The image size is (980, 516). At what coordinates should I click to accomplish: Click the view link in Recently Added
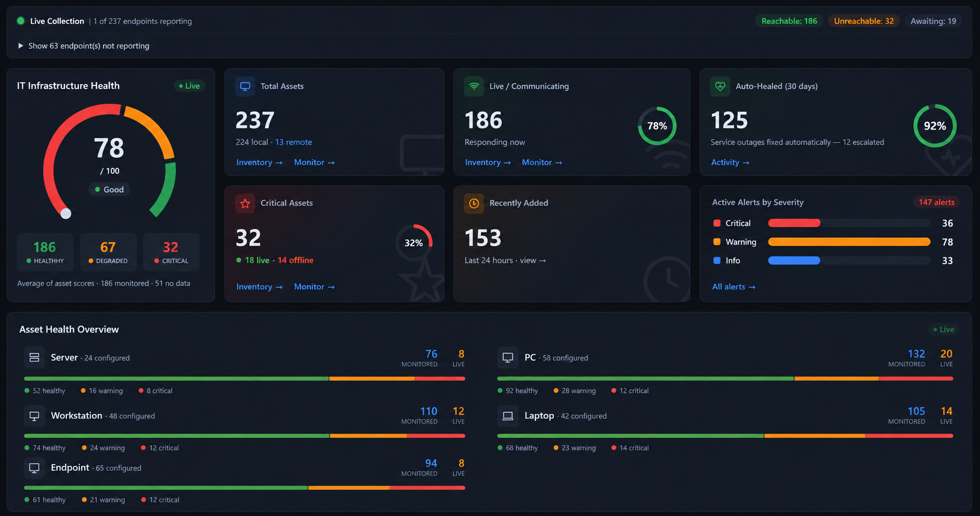[x=533, y=260]
